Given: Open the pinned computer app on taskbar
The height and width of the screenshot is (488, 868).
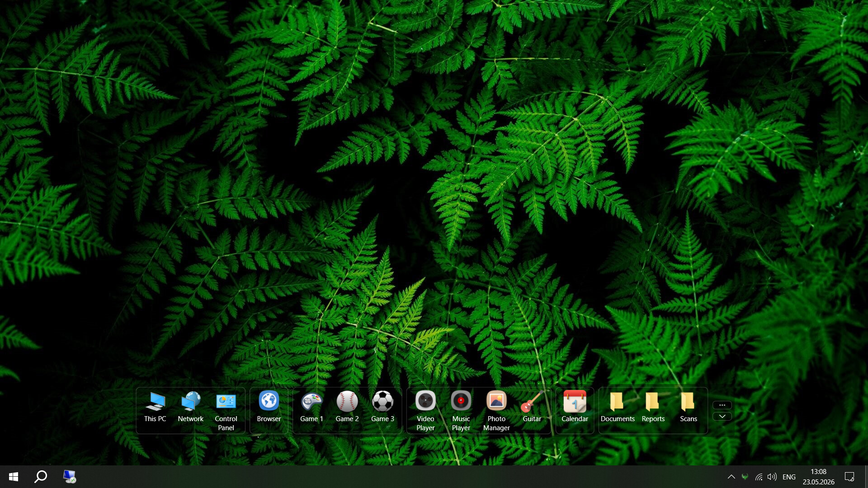Looking at the screenshot, I should coord(69,477).
